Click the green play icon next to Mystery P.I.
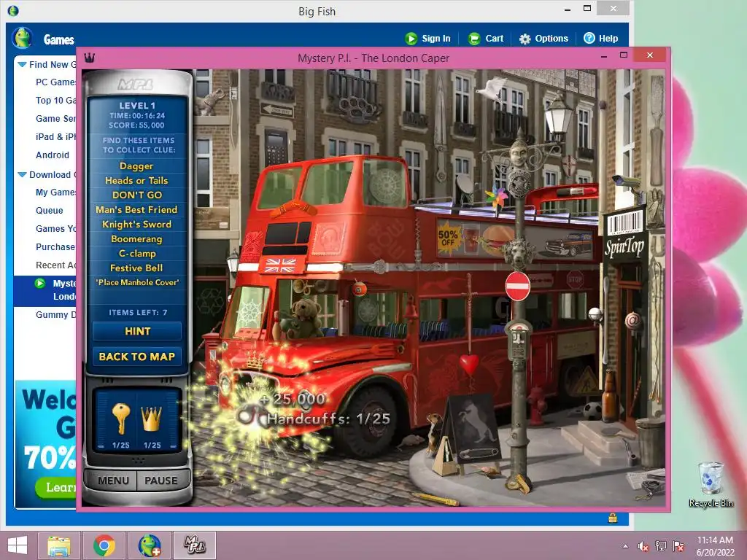747x560 pixels. pyautogui.click(x=40, y=284)
